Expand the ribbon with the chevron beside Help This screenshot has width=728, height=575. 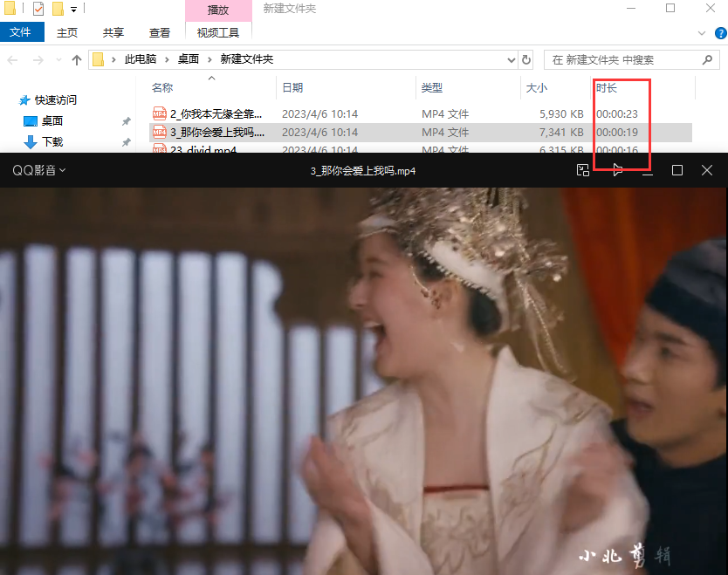(702, 33)
